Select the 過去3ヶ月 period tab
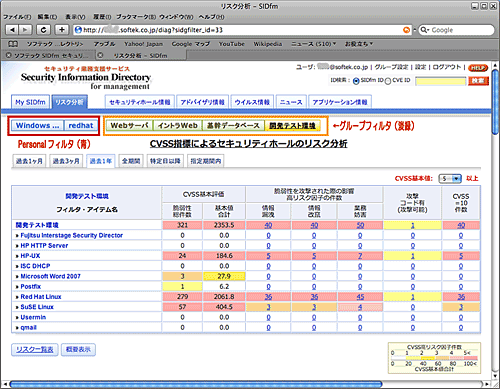The image size is (500, 389). tap(66, 161)
